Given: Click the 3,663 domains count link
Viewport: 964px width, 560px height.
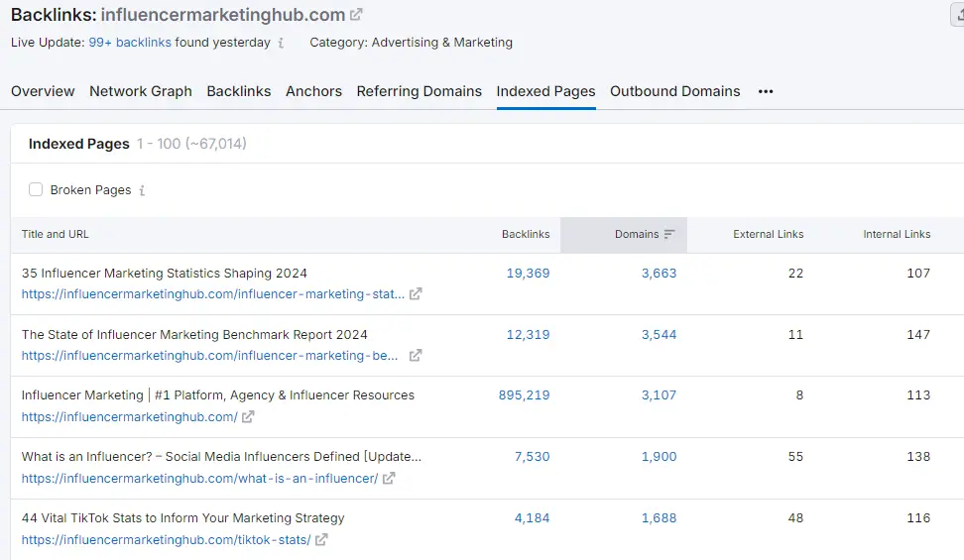Looking at the screenshot, I should 659,273.
